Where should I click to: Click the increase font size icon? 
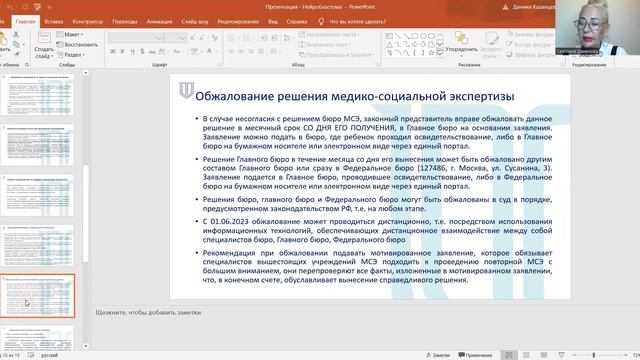coord(192,38)
